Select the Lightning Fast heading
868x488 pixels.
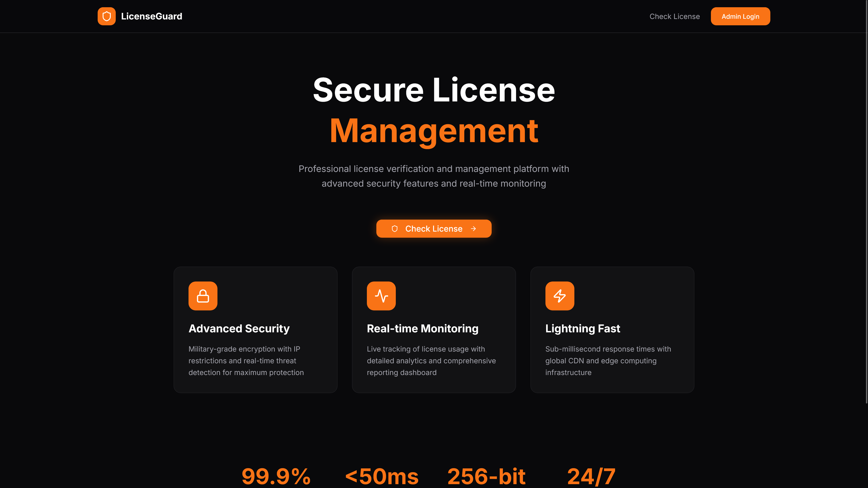pos(583,328)
